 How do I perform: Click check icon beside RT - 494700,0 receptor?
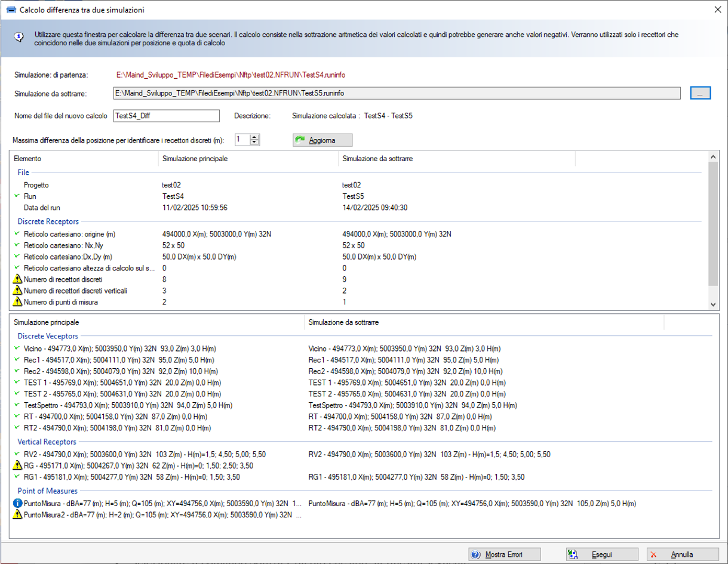[17, 417]
